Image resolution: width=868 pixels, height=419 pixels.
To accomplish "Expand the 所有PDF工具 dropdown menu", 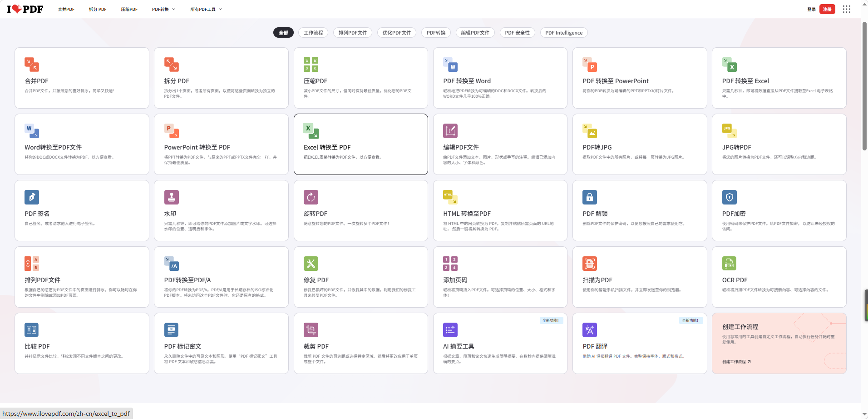I will [206, 9].
